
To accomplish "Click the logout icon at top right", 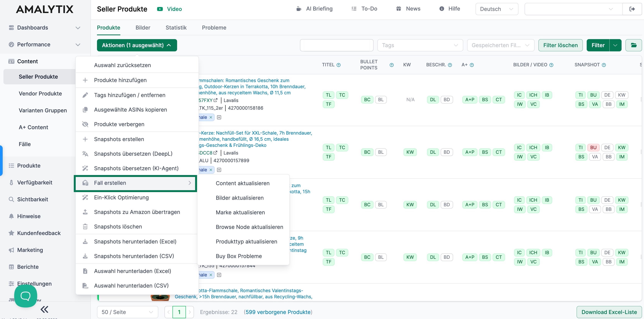I will point(632,9).
